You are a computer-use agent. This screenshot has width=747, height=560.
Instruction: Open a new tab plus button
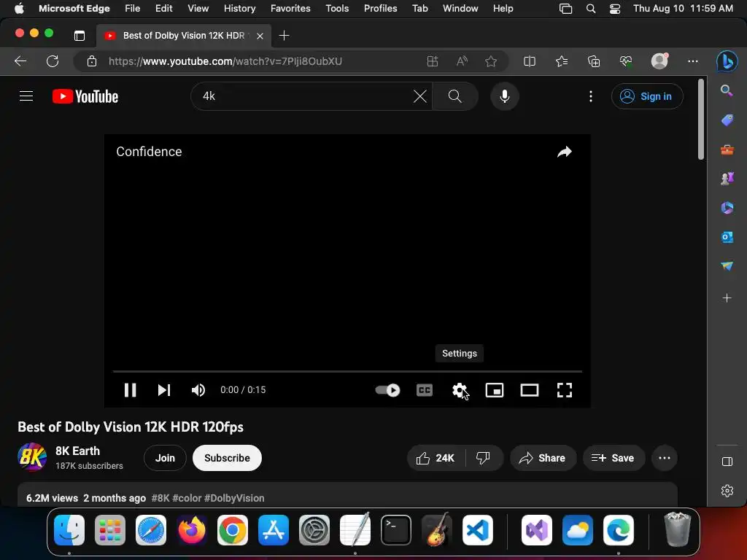coord(284,36)
